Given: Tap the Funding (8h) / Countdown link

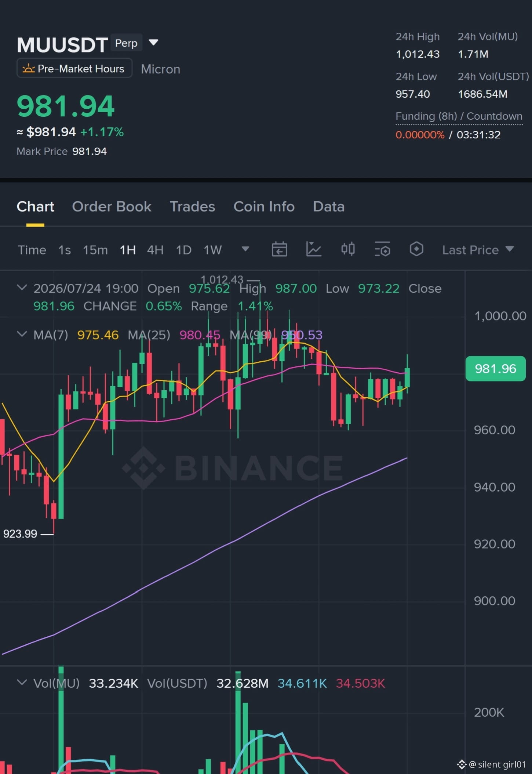Looking at the screenshot, I should pyautogui.click(x=459, y=116).
